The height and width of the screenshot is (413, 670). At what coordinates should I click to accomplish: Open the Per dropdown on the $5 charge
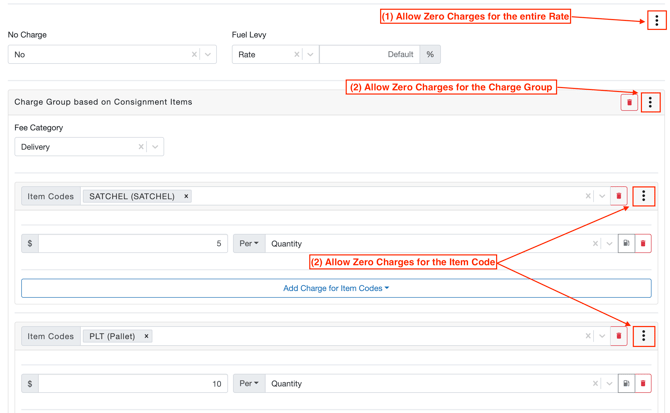[x=249, y=243]
